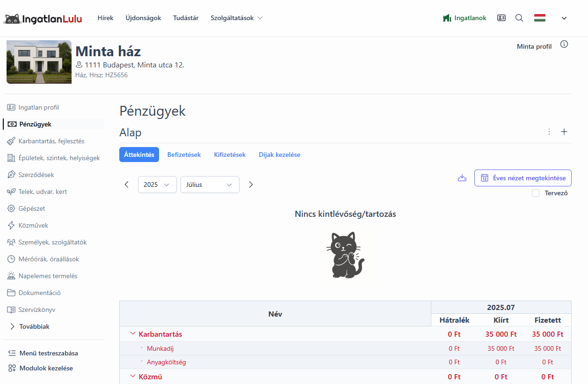Screen dimensions: 588x384
Task: Click the 2025.07 period header
Action: click(501, 307)
